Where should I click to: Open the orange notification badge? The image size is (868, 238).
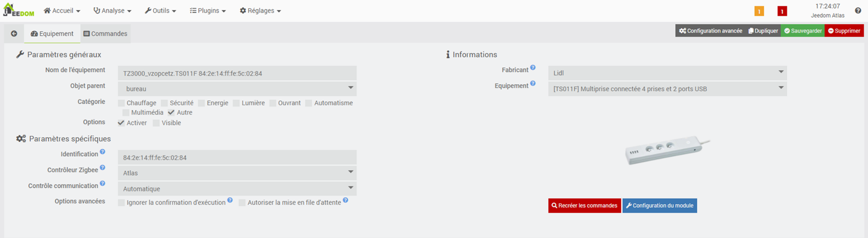coord(759,11)
